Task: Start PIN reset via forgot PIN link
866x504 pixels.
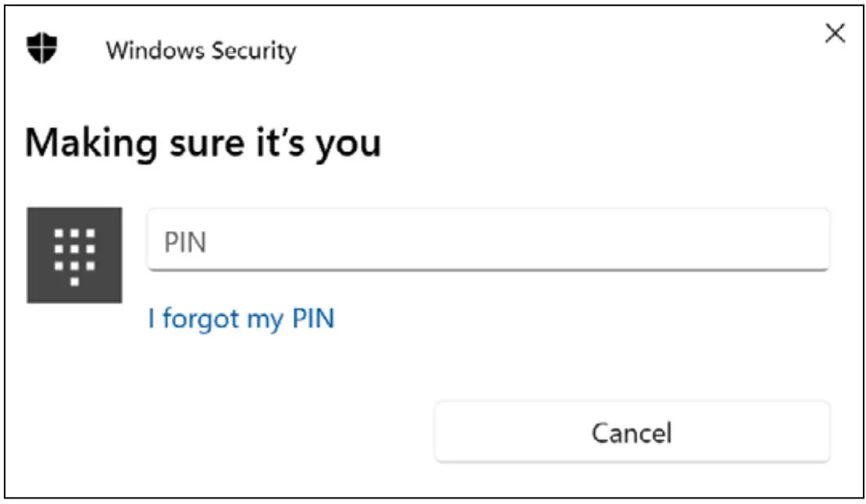Action: (x=241, y=318)
